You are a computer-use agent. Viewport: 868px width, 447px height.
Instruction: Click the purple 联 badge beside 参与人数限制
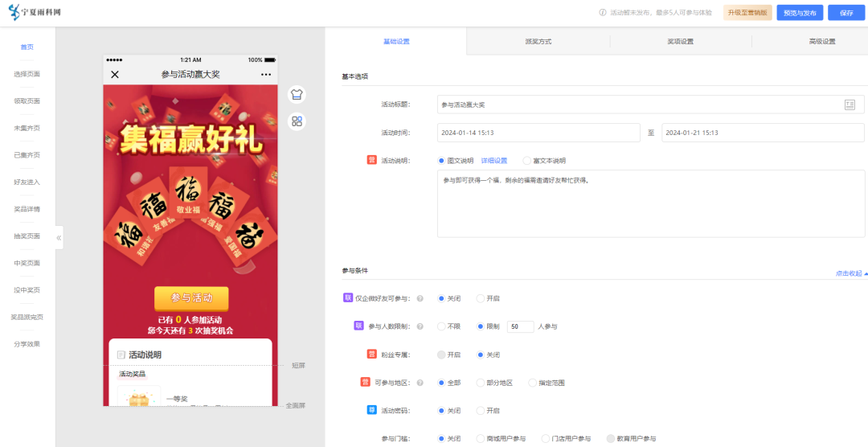click(358, 326)
